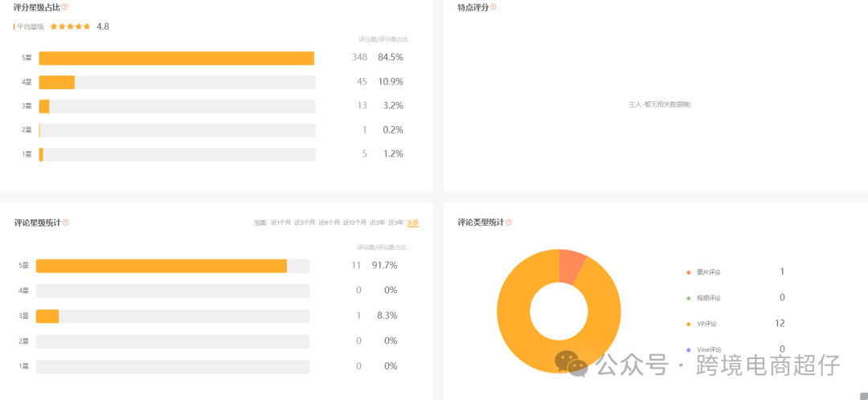Switch range to 近12个月
This screenshot has height=400, width=868.
click(354, 223)
